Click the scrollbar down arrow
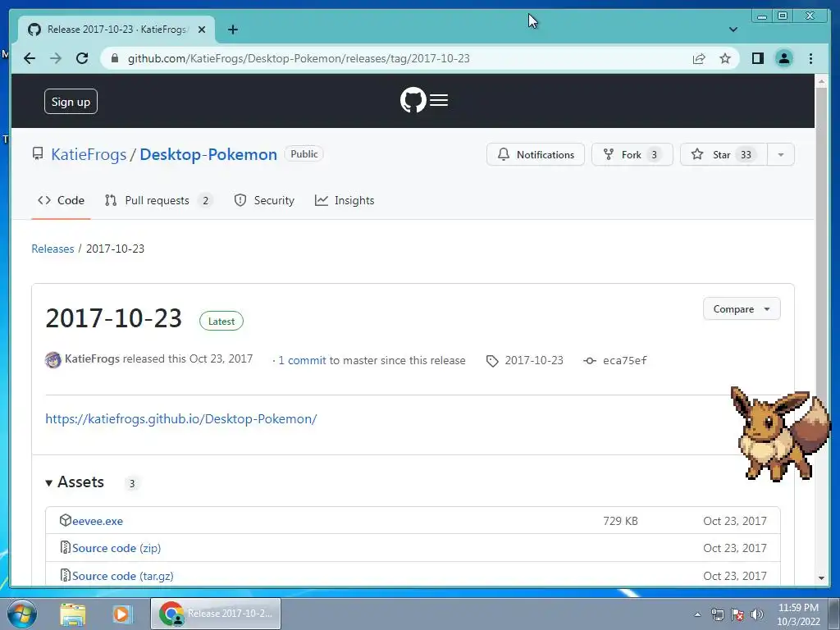This screenshot has height=630, width=840. tap(820, 578)
